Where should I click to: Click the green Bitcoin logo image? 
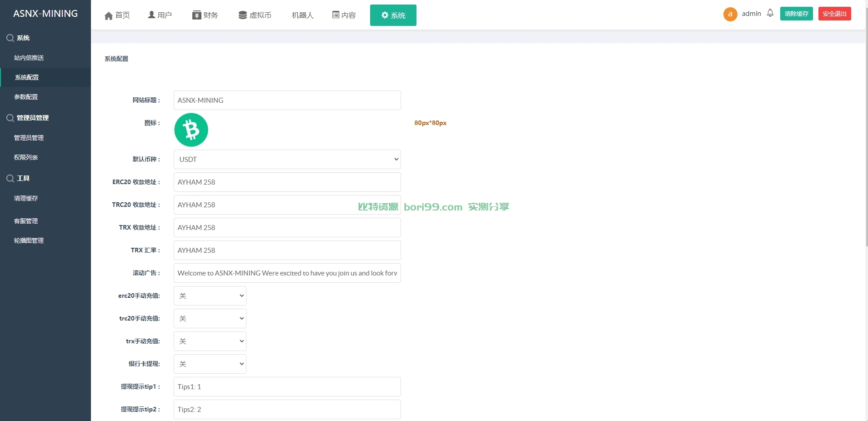191,130
